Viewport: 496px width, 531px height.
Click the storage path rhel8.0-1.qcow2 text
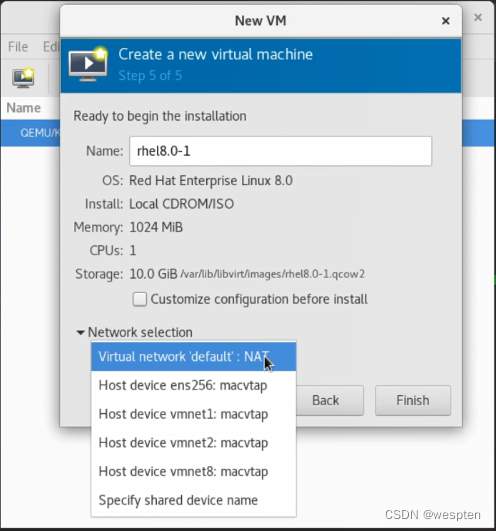[x=273, y=274]
